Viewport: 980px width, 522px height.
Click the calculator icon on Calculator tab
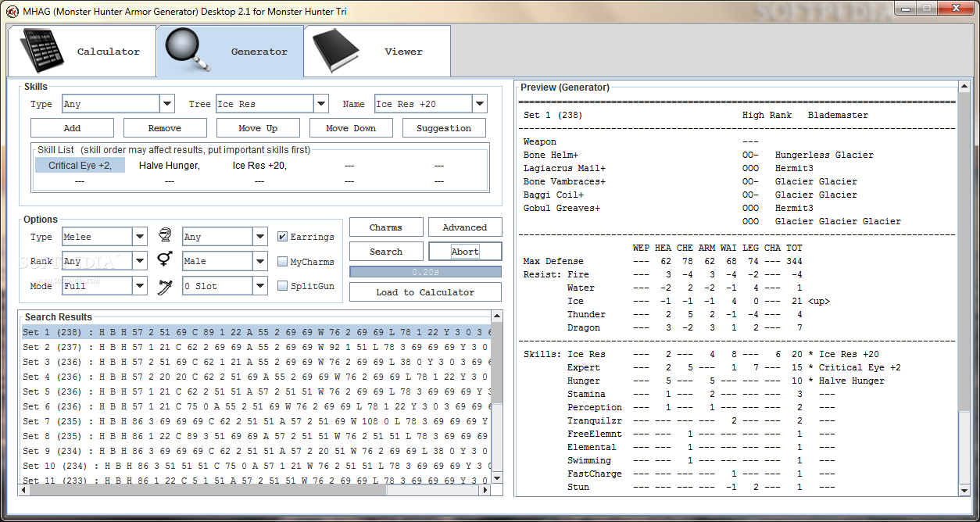[41, 51]
